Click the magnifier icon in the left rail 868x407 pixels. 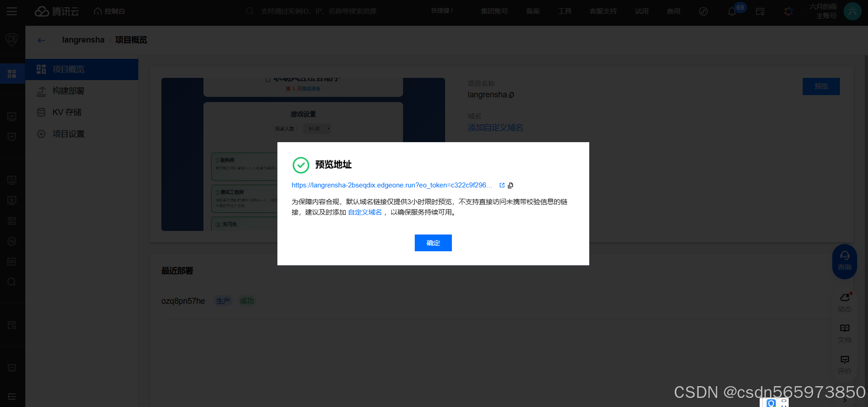tap(12, 282)
